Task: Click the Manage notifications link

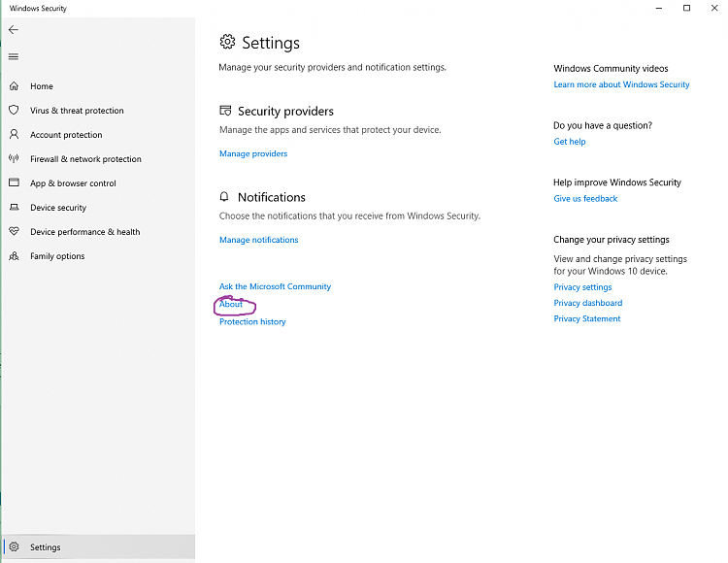Action: point(258,240)
